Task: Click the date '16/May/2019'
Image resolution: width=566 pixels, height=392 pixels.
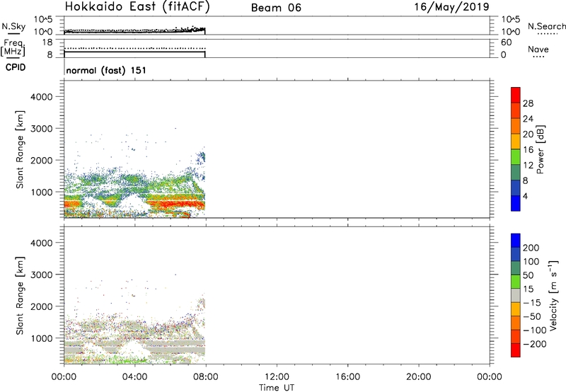Action: 451,7
